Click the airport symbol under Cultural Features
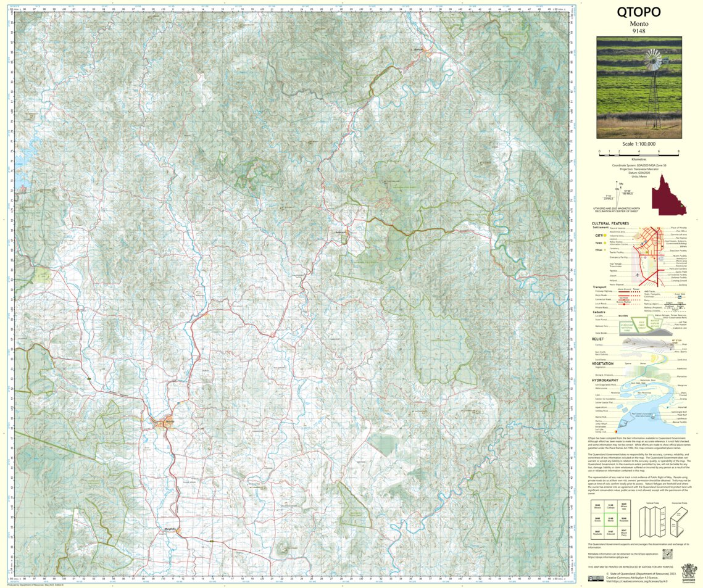 [x=637, y=275]
